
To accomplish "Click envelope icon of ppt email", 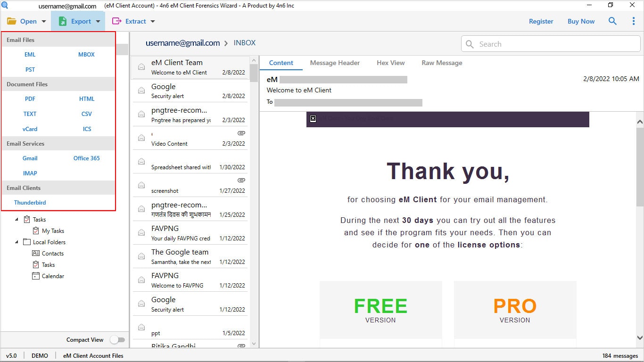I will point(141,327).
